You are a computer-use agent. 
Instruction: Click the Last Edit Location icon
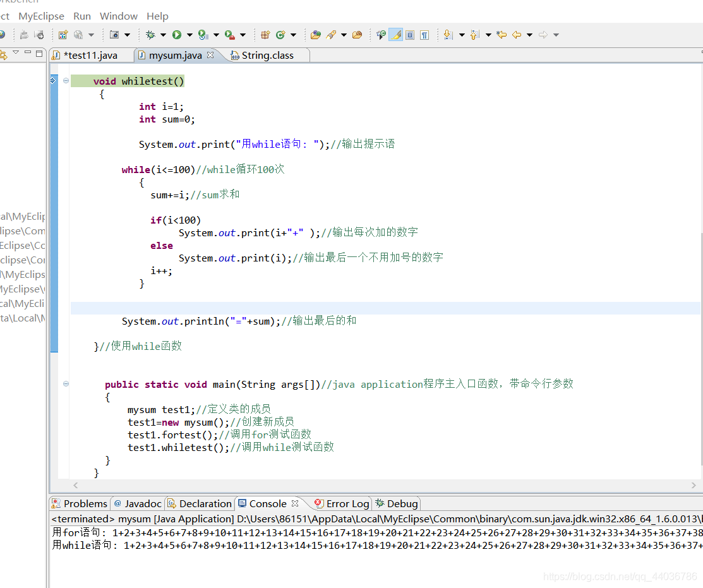click(502, 35)
